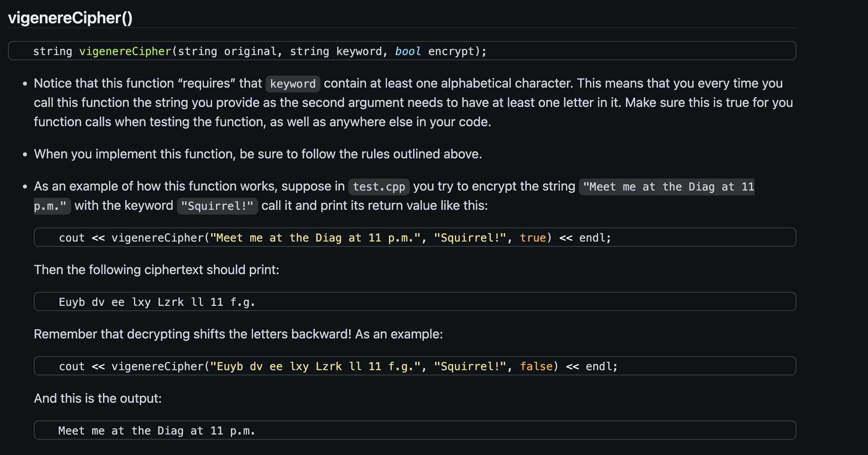The width and height of the screenshot is (868, 455).
Task: Click the bool keyword in the signature
Action: tap(407, 51)
